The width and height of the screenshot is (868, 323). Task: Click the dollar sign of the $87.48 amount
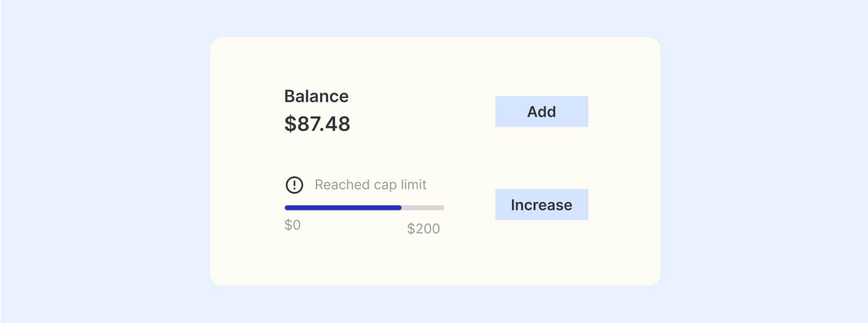[x=290, y=124]
